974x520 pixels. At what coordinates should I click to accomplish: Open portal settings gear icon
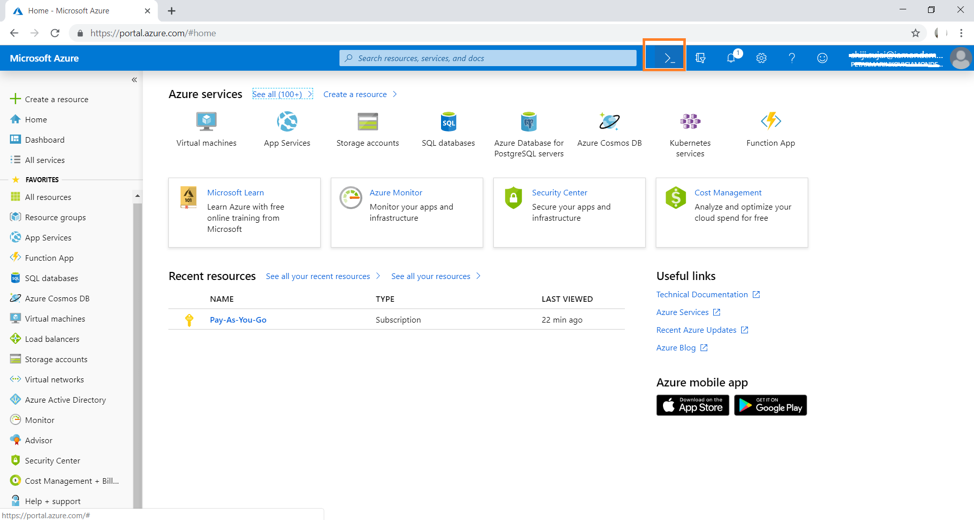click(x=761, y=58)
